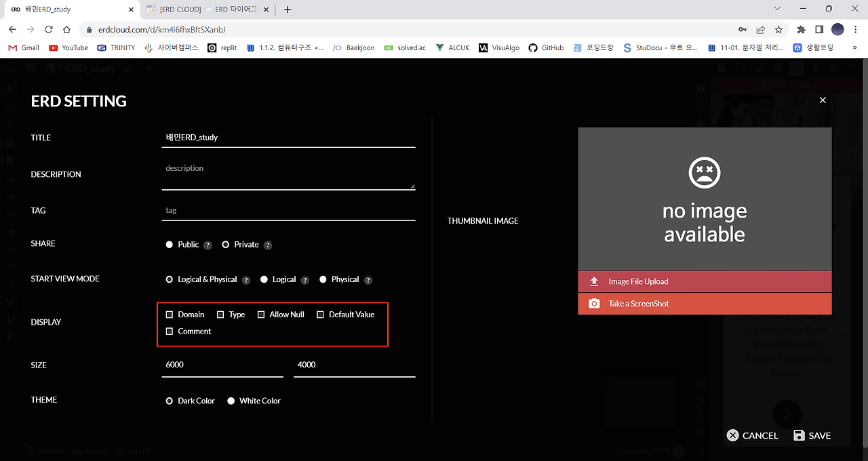Select Physical start view mode
Image resolution: width=868 pixels, height=461 pixels.
(x=323, y=279)
